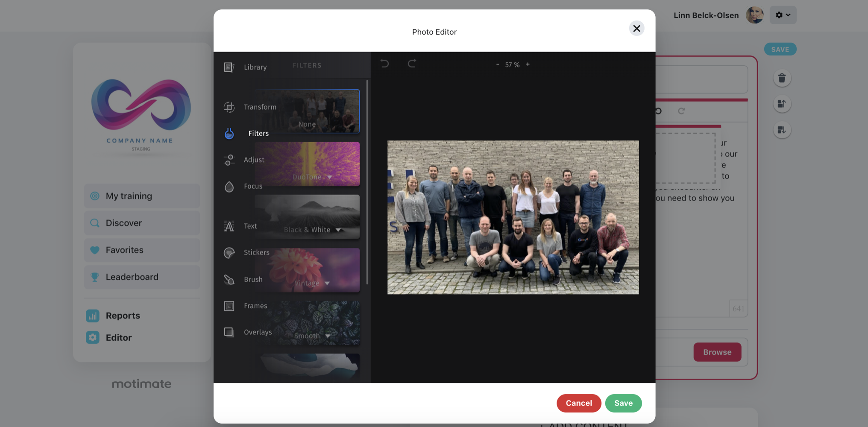Open the Adjust menu label

click(254, 160)
